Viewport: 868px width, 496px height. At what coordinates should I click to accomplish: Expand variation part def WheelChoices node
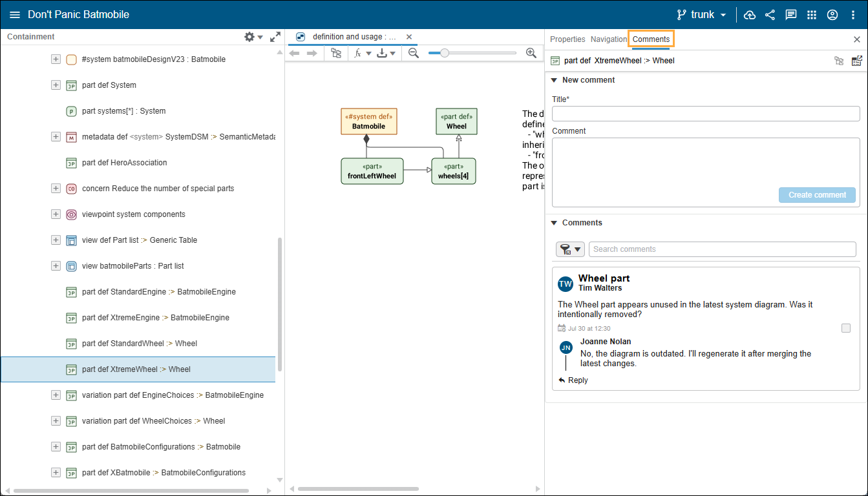[56, 421]
